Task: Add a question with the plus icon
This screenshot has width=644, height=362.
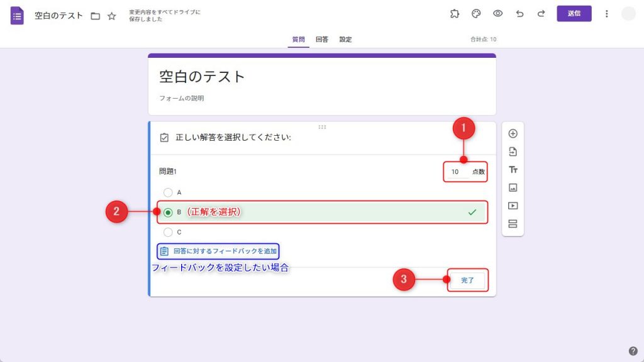Action: 513,133
